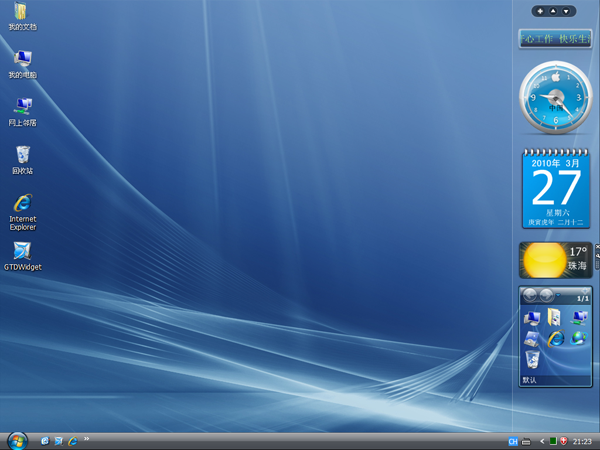Click the sidebar up arrow button
Image resolution: width=600 pixels, height=450 pixels.
[x=554, y=11]
